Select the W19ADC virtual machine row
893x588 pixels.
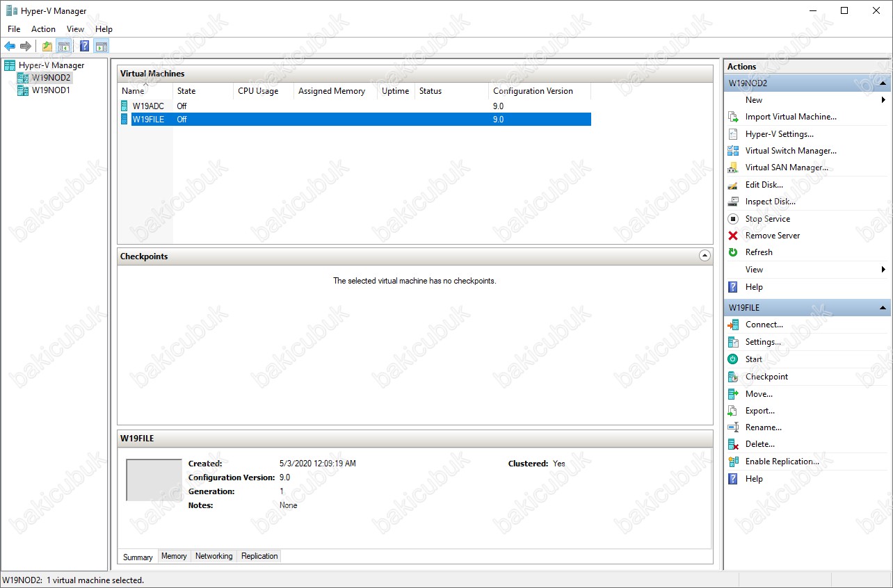(x=148, y=106)
